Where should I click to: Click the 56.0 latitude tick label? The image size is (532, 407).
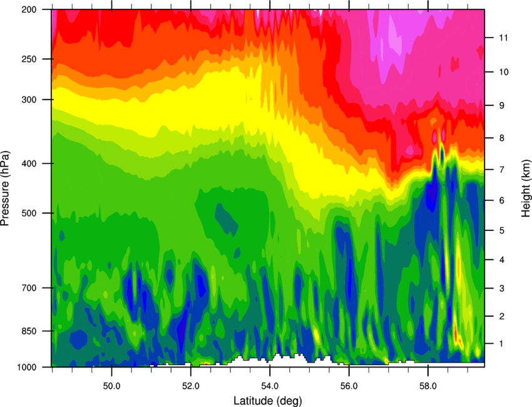[349, 386]
